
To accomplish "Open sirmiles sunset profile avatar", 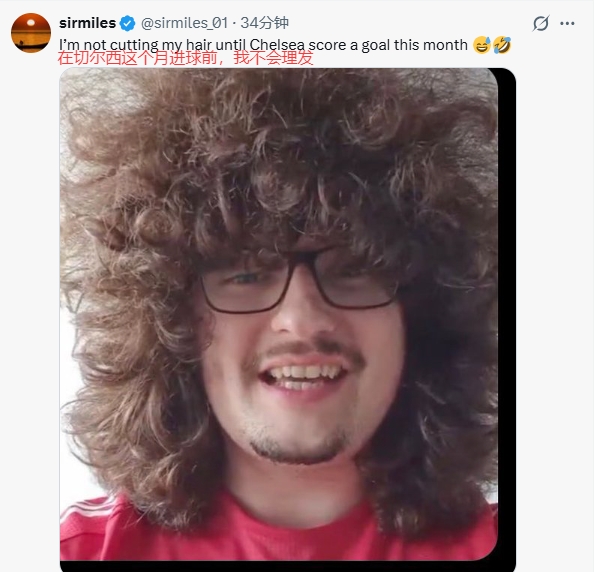I will [x=31, y=33].
